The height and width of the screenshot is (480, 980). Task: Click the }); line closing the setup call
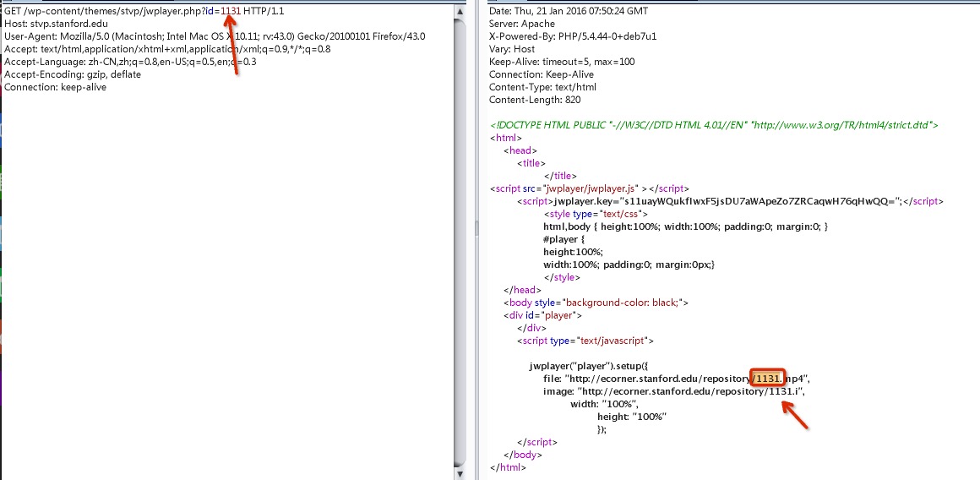click(602, 429)
